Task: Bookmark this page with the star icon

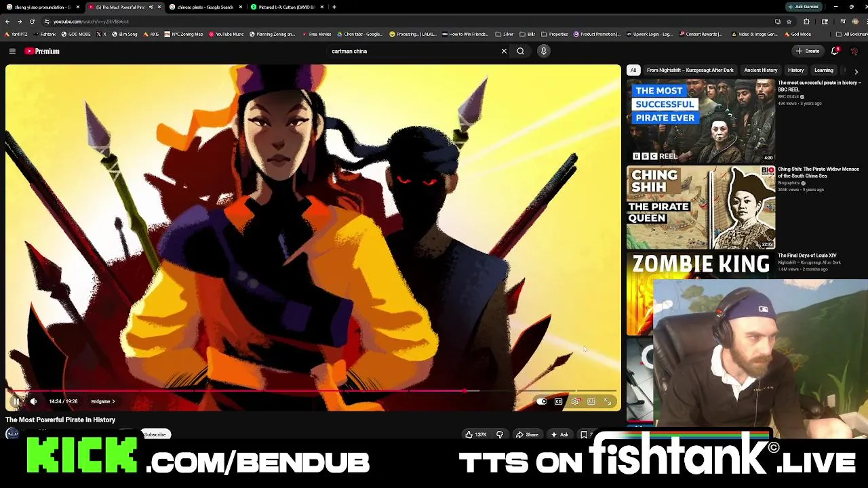Action: 789,21
